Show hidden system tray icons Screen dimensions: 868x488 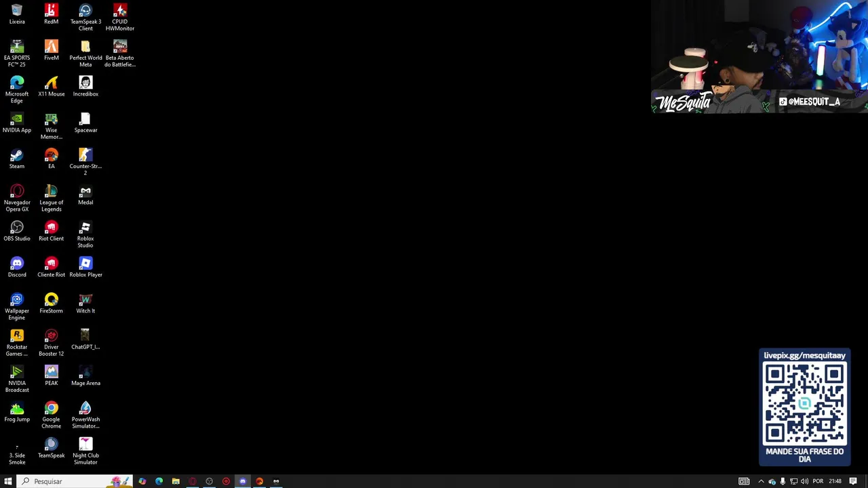tap(761, 481)
